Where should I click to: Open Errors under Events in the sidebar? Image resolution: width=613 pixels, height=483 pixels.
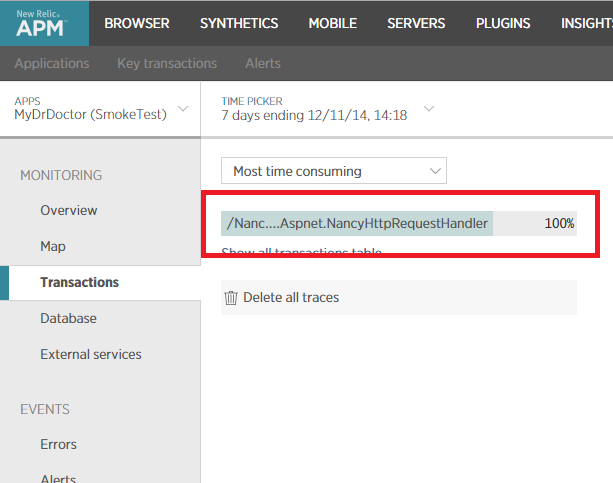(x=58, y=444)
